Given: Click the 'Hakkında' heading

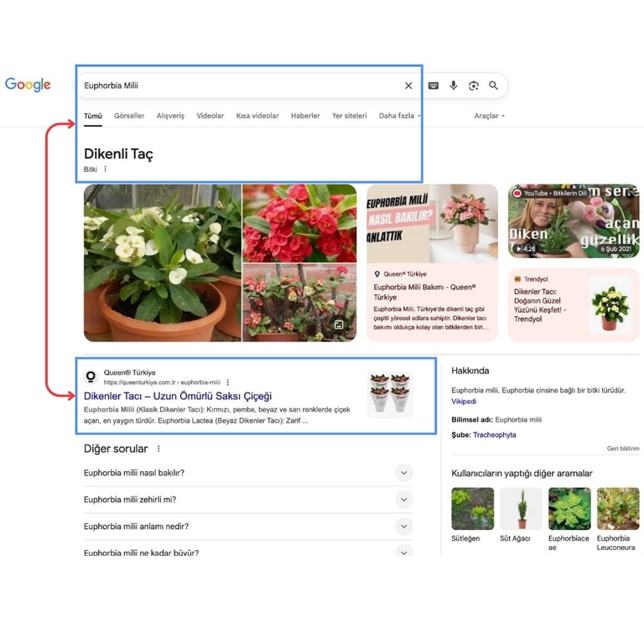Looking at the screenshot, I should pyautogui.click(x=470, y=371).
